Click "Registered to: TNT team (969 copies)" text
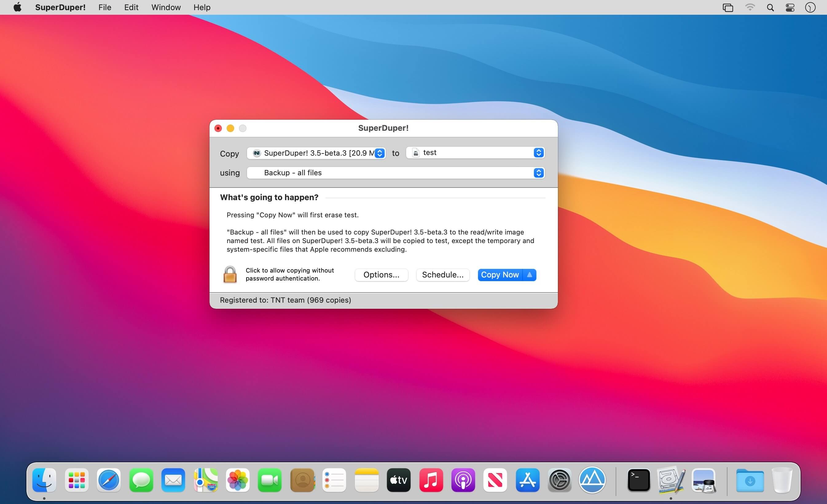The image size is (827, 504). (x=285, y=300)
